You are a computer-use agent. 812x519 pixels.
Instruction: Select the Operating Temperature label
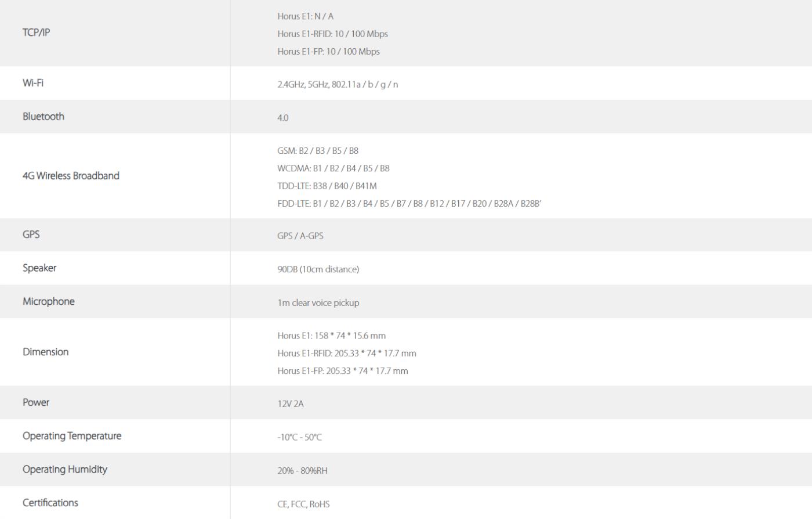[x=72, y=436]
